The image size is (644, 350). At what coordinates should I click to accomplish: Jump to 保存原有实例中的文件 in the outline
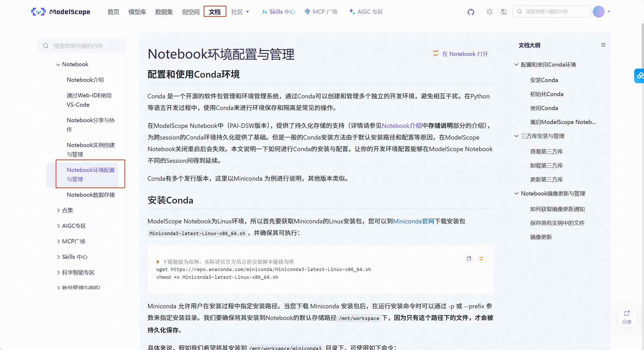(x=557, y=223)
